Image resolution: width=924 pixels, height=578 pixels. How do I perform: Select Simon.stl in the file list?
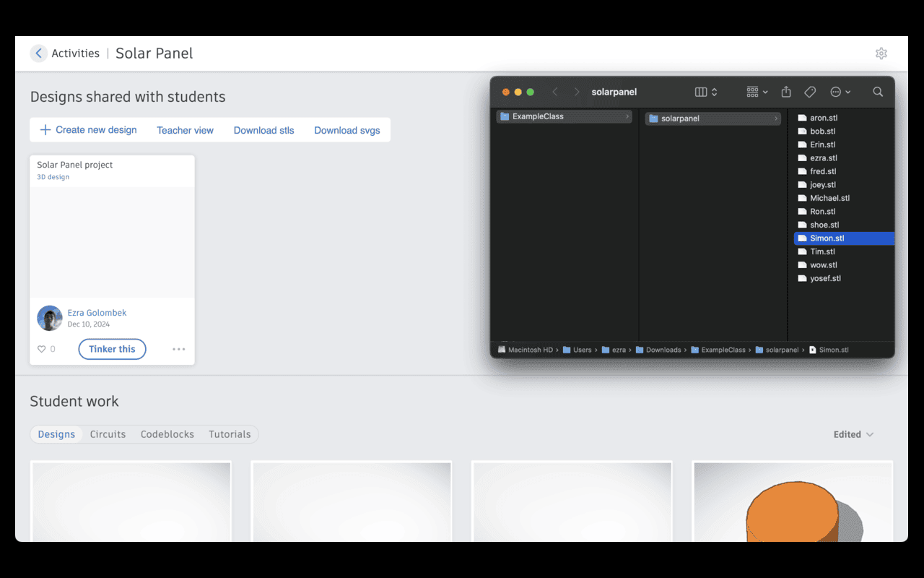826,238
